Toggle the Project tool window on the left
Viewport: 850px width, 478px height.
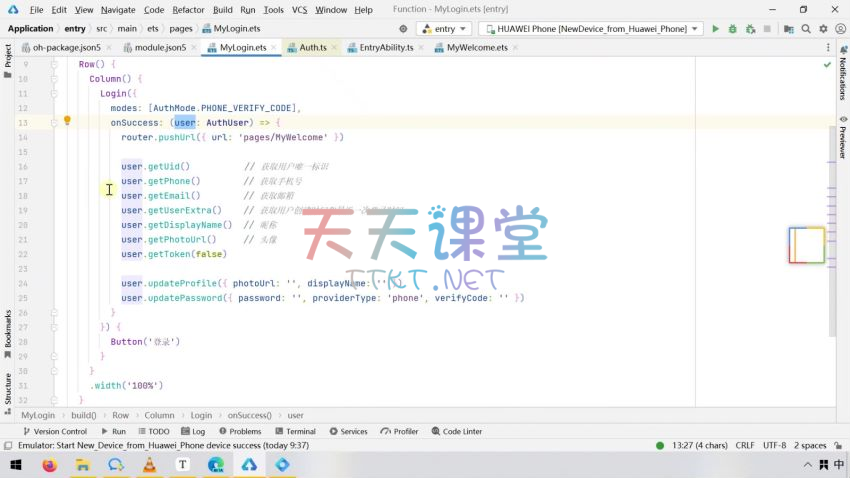8,58
